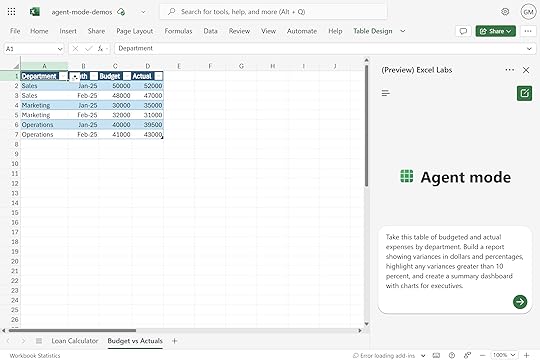The width and height of the screenshot is (540, 360).
Task: Open the app launcher waffle icon
Action: (x=11, y=12)
